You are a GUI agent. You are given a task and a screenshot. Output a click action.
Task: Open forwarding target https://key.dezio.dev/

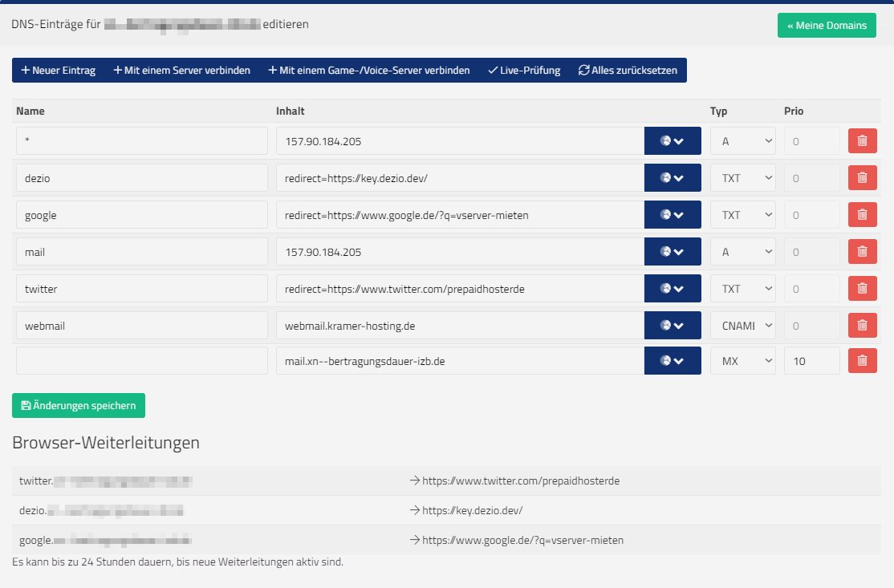coord(472,510)
